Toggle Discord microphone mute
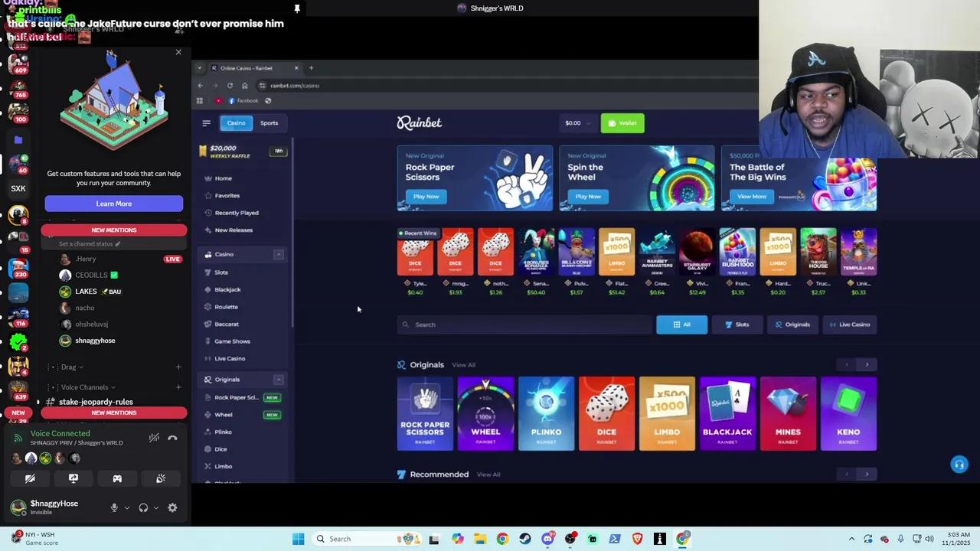Image resolution: width=980 pixels, height=551 pixels. point(114,507)
